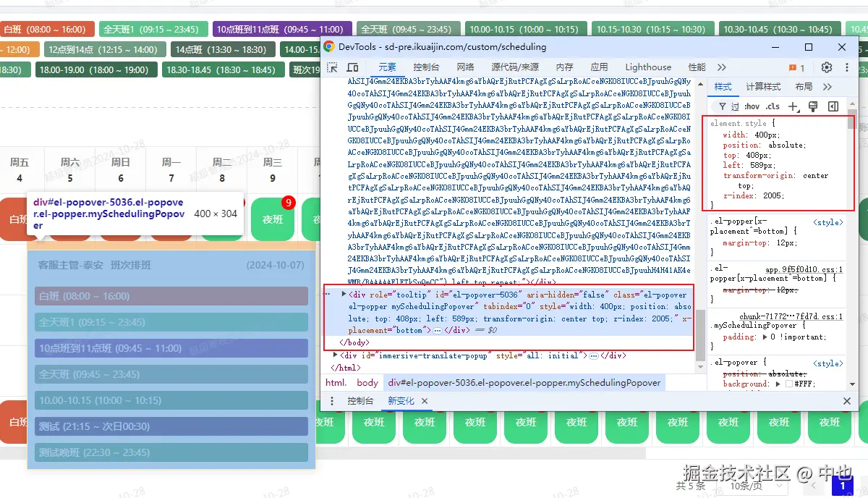Switch to the 控制台 drawer tab
Viewport: 868px width, 498px height.
click(x=360, y=401)
